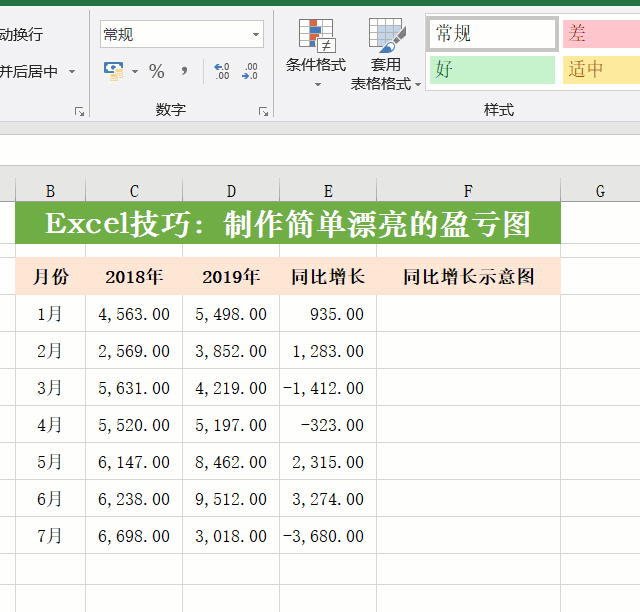Open merge and center dropdown arrow
Viewport: 640px width, 612px height.
(72, 71)
